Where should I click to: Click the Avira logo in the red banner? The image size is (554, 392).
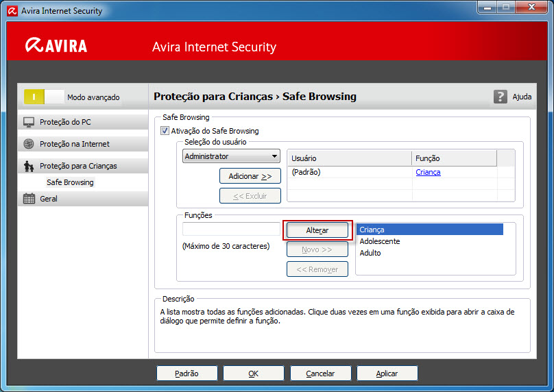(56, 45)
